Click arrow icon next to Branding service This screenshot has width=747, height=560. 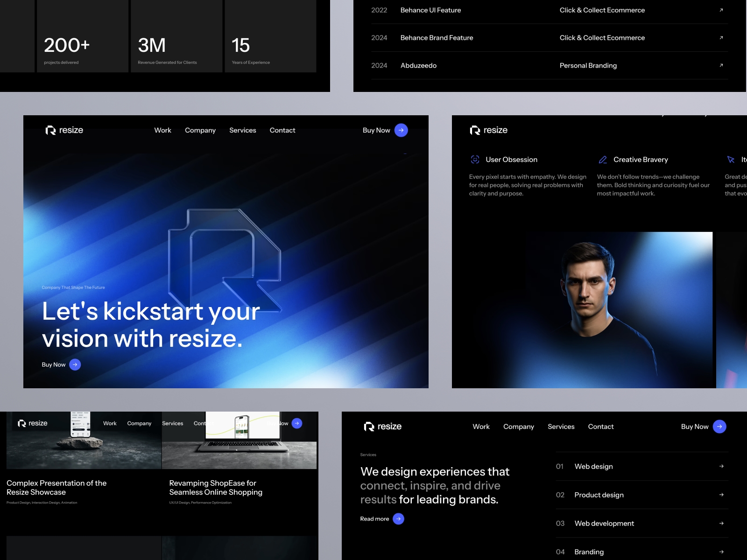(x=721, y=552)
